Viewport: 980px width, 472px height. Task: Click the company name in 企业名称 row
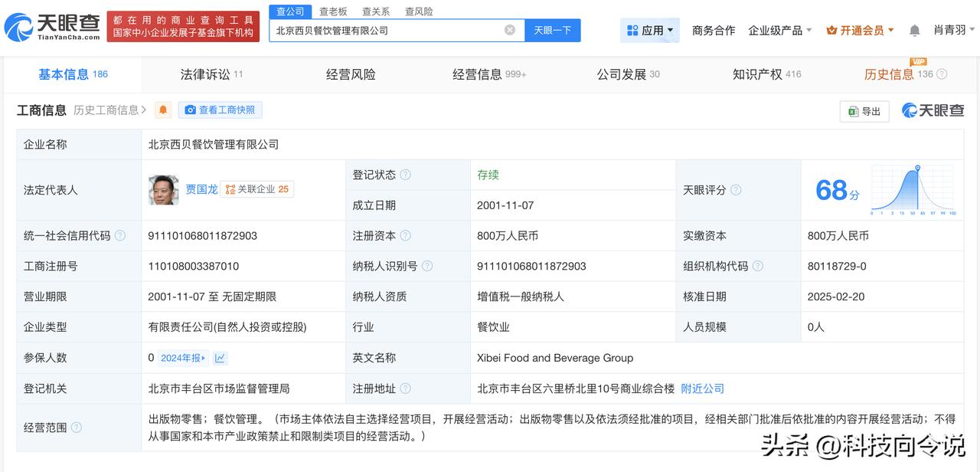tap(213, 144)
